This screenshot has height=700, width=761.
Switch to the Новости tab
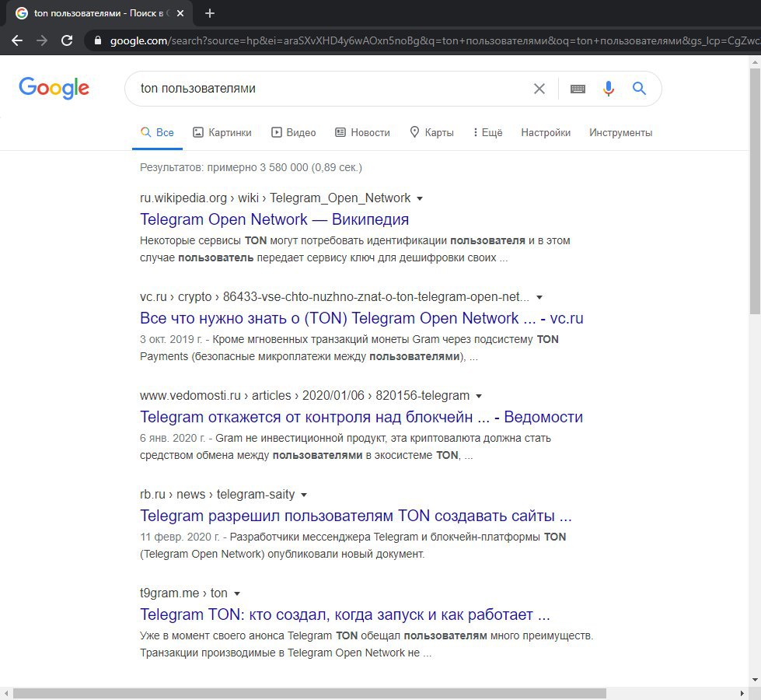[x=362, y=133]
